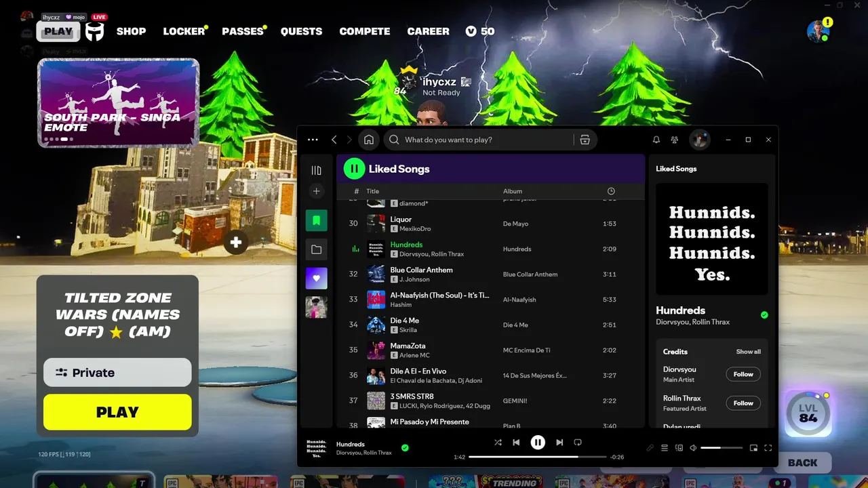Open the Spotify profile avatar menu
Screen dimensions: 868x488
coord(699,140)
